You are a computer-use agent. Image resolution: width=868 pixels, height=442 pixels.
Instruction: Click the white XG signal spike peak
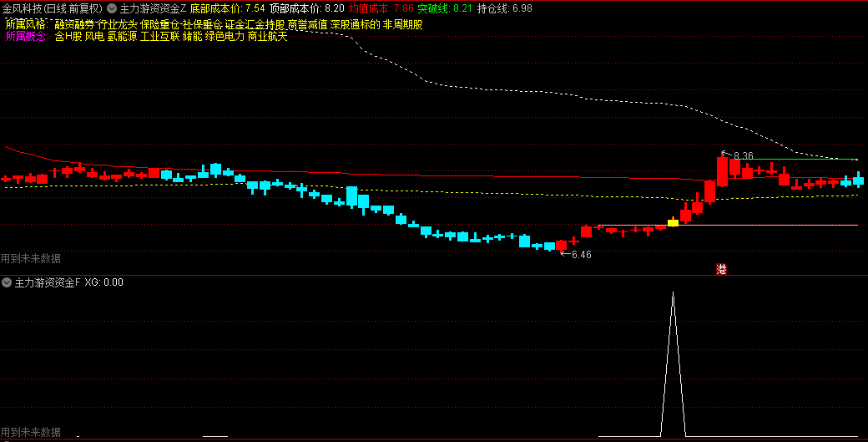[674, 293]
